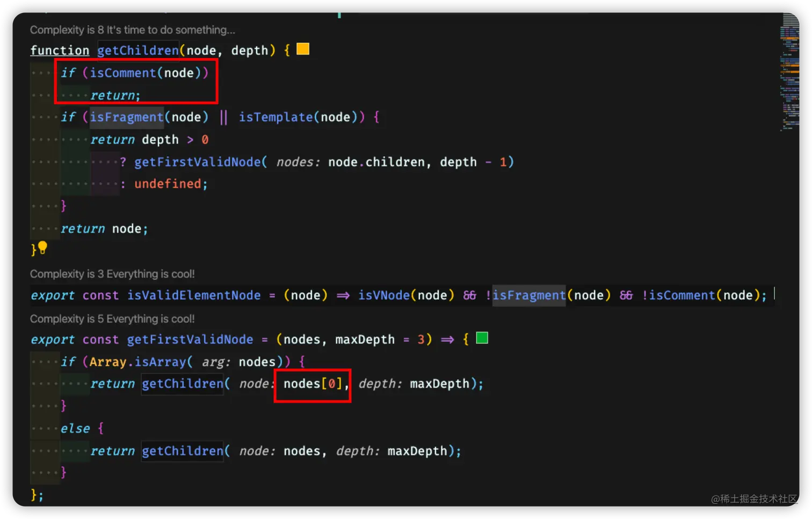This screenshot has width=812, height=519.
Task: Click the lightbulb quick-fix icon
Action: (x=42, y=248)
